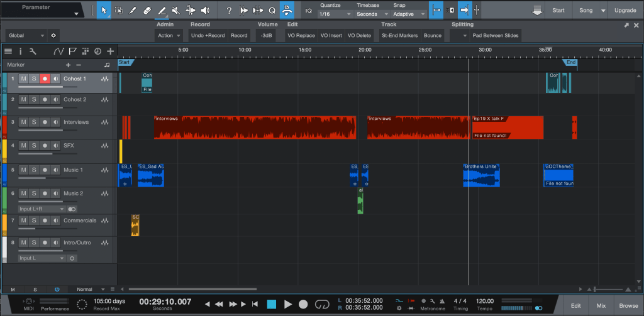The width and height of the screenshot is (644, 316).
Task: Select the Listen speaker tool
Action: click(x=205, y=11)
